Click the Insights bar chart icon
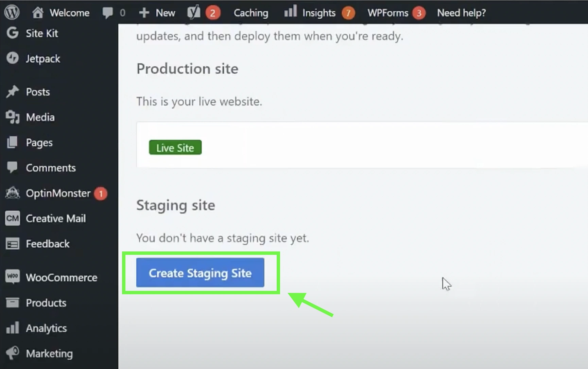The width and height of the screenshot is (588, 369). [291, 11]
